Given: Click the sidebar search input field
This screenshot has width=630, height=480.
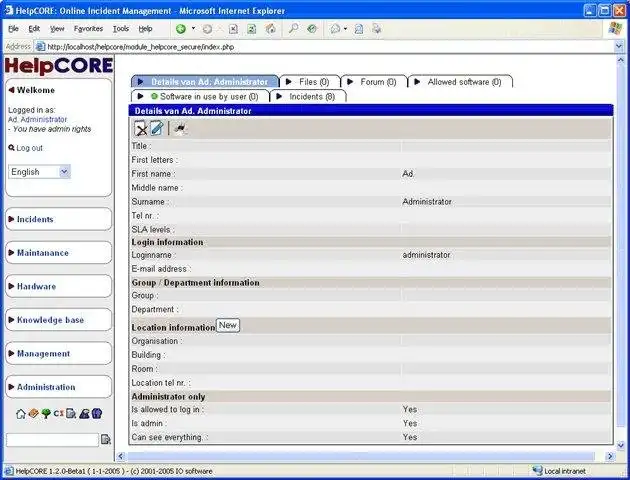Looking at the screenshot, I should tap(53, 440).
